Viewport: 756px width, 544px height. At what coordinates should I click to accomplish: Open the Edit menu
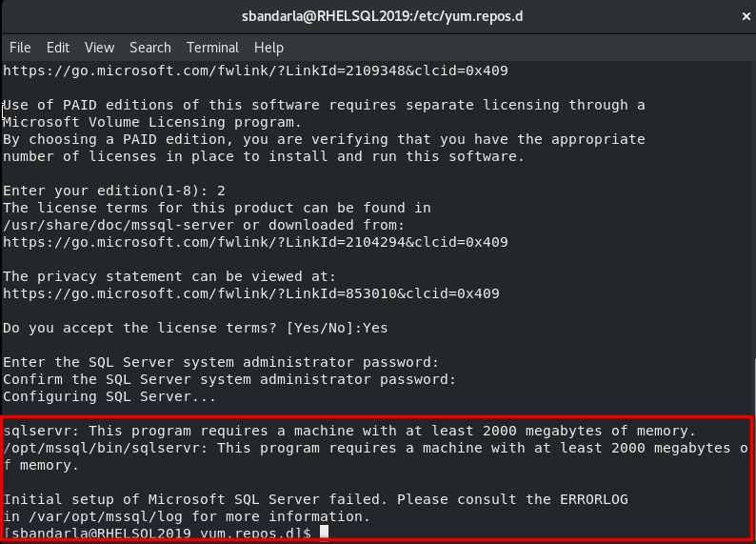click(58, 47)
